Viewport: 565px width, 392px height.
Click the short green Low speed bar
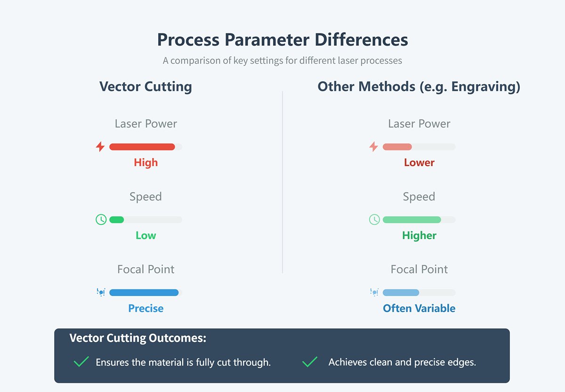116,220
